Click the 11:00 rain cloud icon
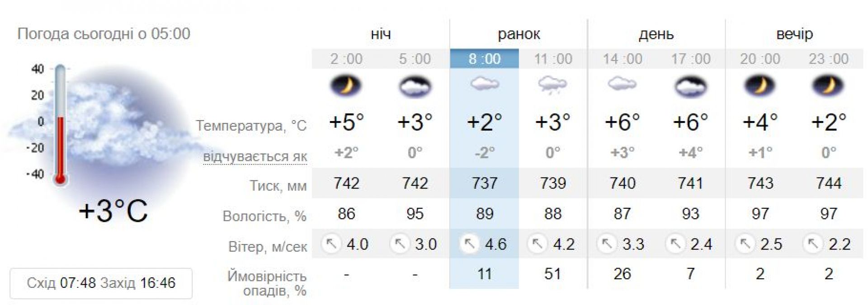The image size is (868, 305). (x=552, y=84)
